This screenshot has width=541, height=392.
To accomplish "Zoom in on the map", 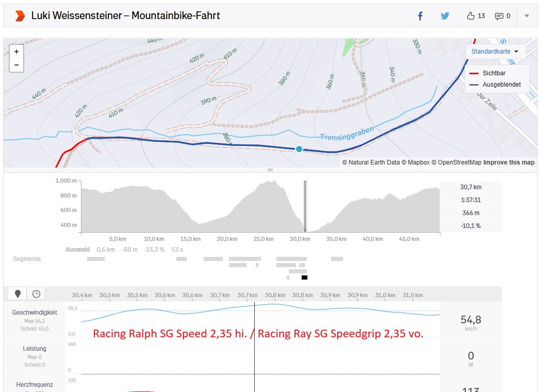I will [17, 52].
